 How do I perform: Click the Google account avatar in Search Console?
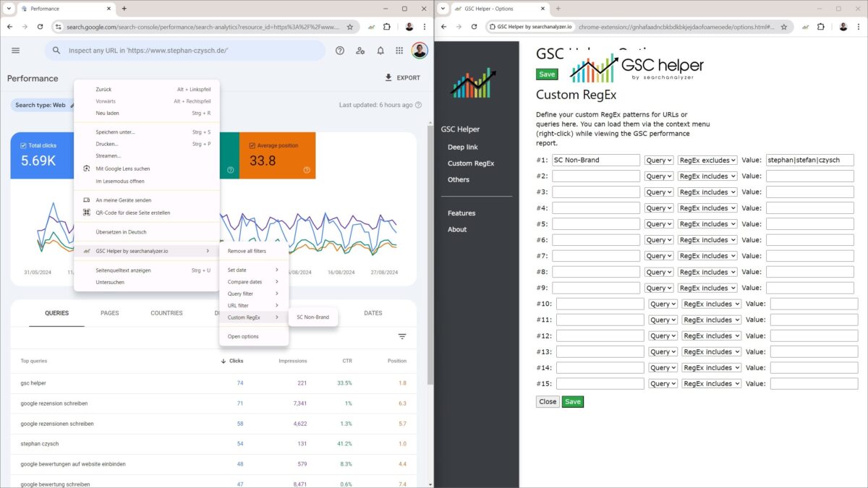[420, 51]
